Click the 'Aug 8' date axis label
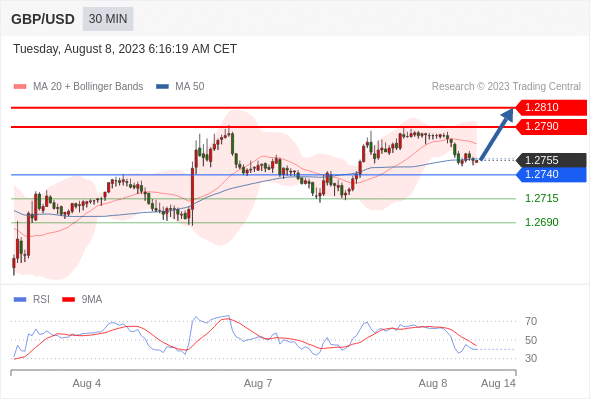This screenshot has width=590, height=400. coord(433,383)
